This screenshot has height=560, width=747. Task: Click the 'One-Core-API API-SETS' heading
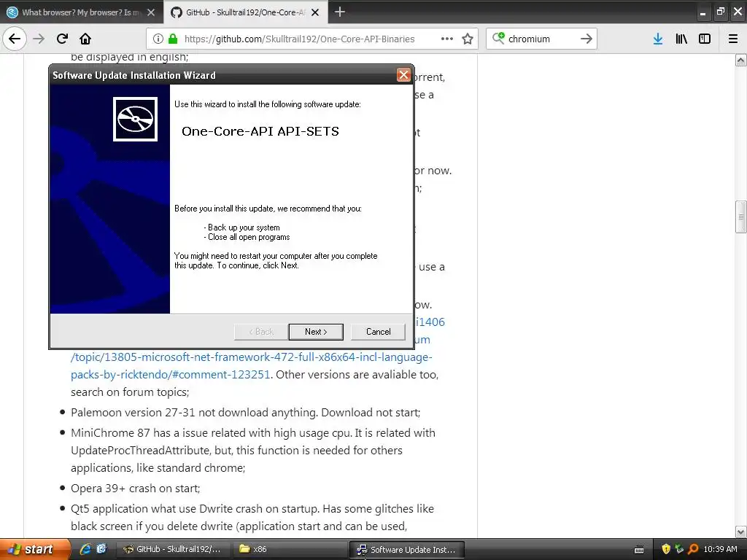tap(260, 131)
